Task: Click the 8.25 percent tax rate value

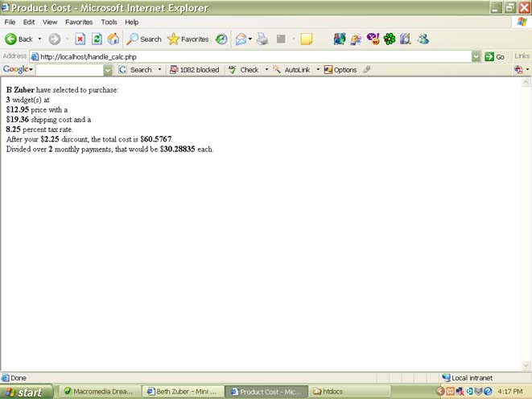Action: 13,130
